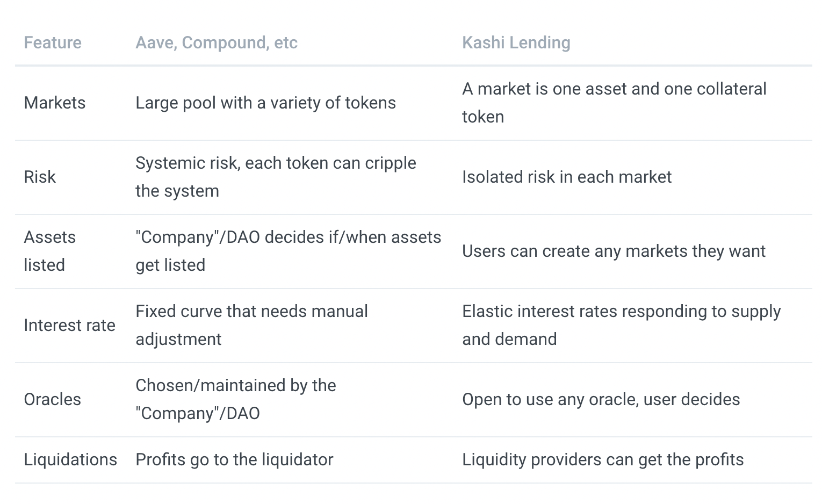The image size is (822, 504).
Task: Click "A market is one asset" cell
Action: (x=614, y=103)
